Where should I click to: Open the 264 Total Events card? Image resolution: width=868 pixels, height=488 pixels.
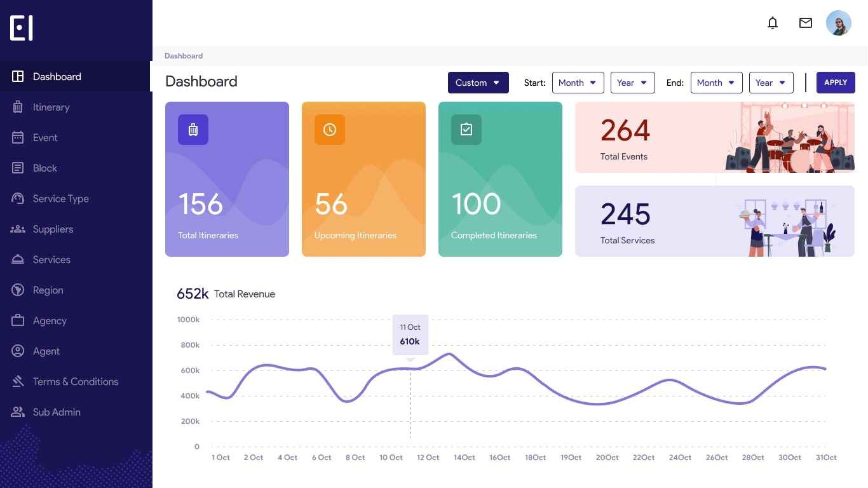click(x=715, y=137)
